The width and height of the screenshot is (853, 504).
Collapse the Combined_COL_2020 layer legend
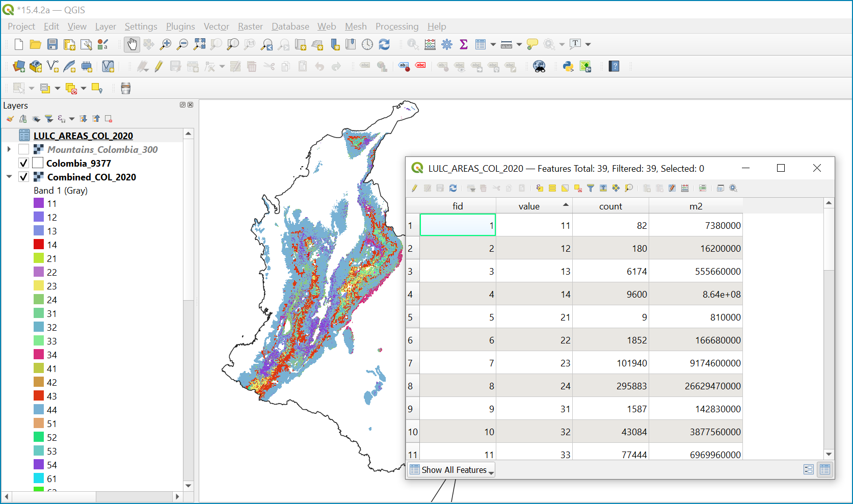click(x=9, y=177)
